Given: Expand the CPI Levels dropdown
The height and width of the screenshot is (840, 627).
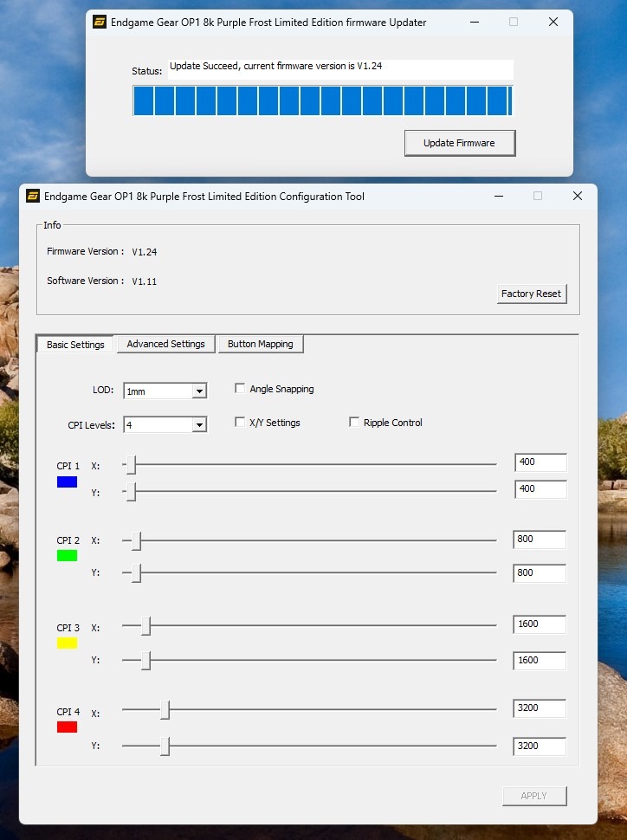Looking at the screenshot, I should tap(165, 425).
